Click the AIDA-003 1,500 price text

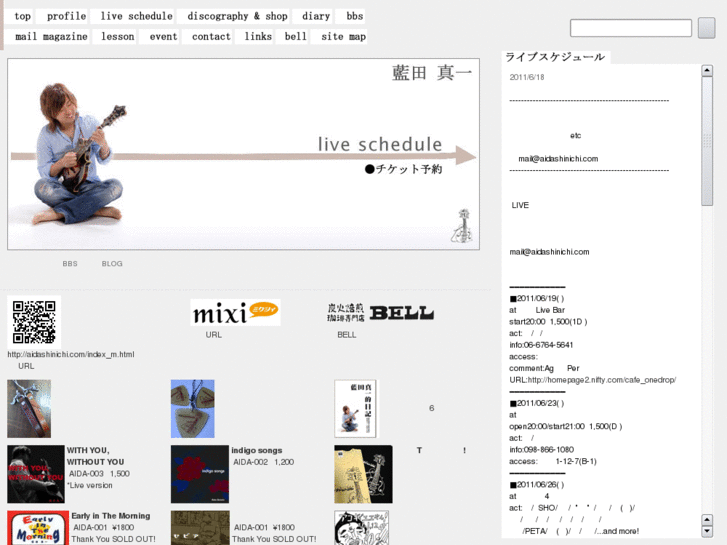click(x=99, y=474)
